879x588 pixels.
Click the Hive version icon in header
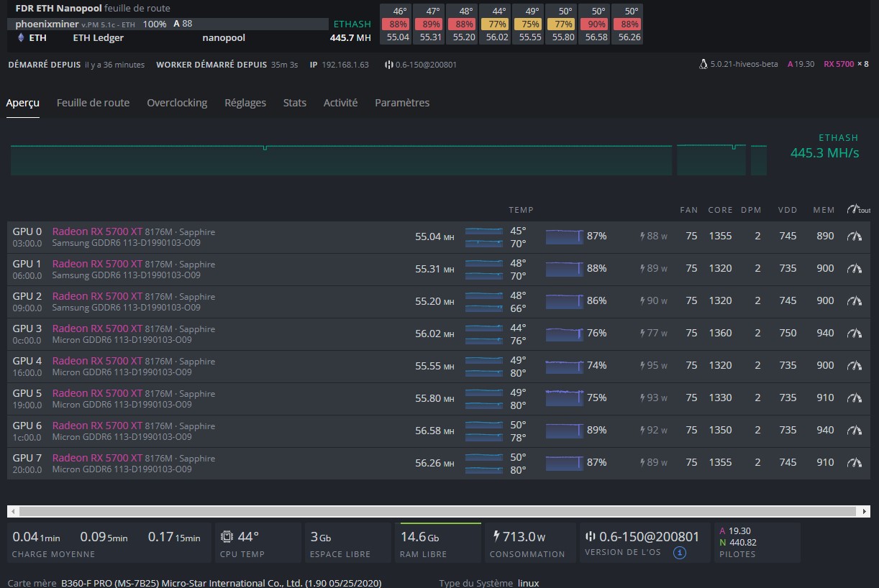click(x=388, y=65)
